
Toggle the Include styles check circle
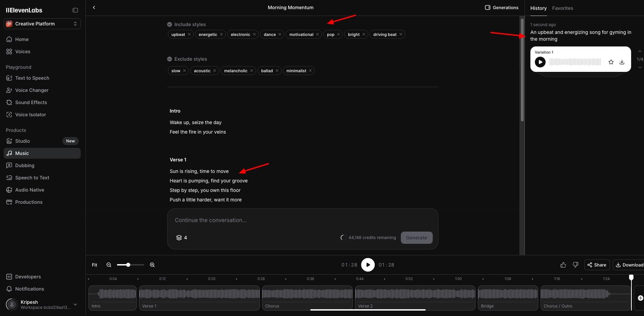170,24
